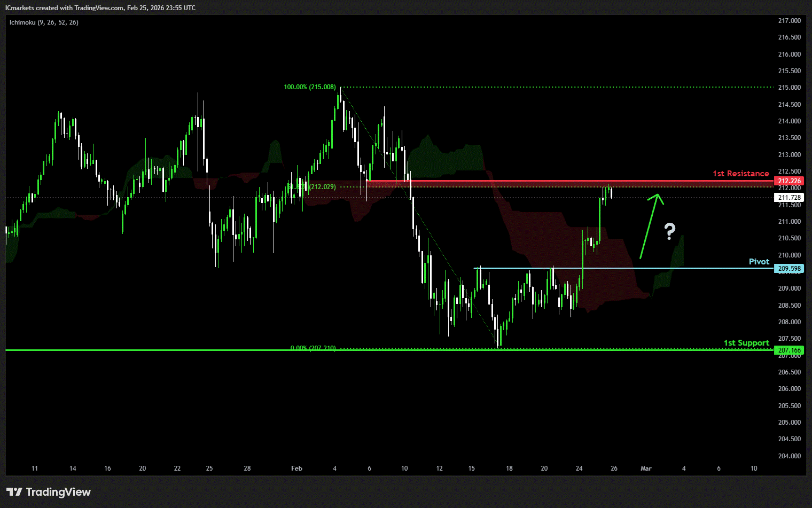
Task: Click the 0.00% (207.210) Fibonacci label
Action: [x=313, y=348]
